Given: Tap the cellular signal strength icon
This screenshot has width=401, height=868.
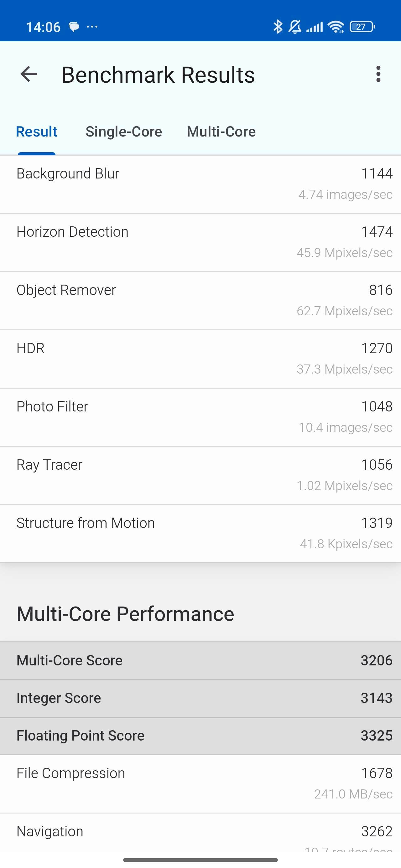Looking at the screenshot, I should tap(315, 27).
